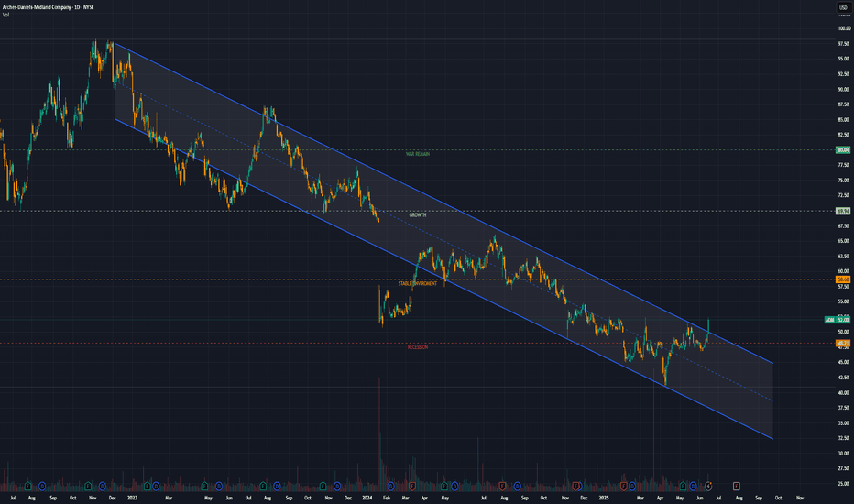This screenshot has height=504, width=854.
Task: Select the dividend marker in February 2023
Action: 156,486
